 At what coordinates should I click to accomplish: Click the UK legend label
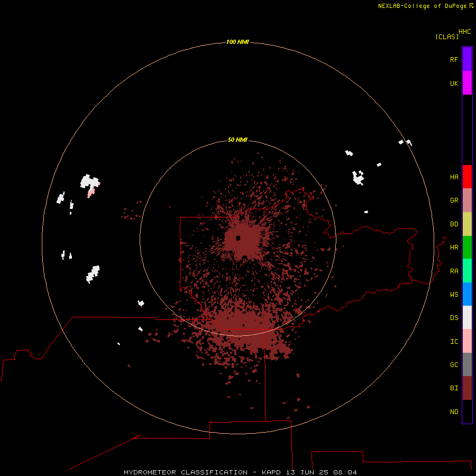(454, 83)
